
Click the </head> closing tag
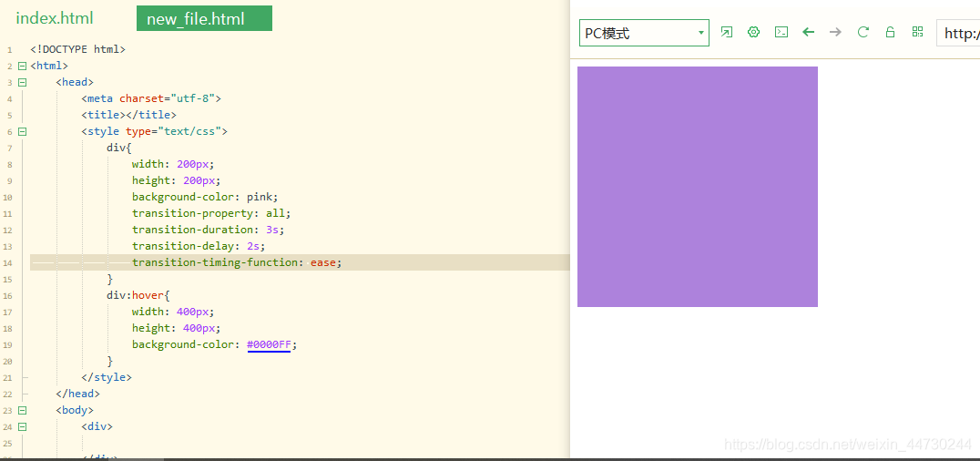[77, 394]
